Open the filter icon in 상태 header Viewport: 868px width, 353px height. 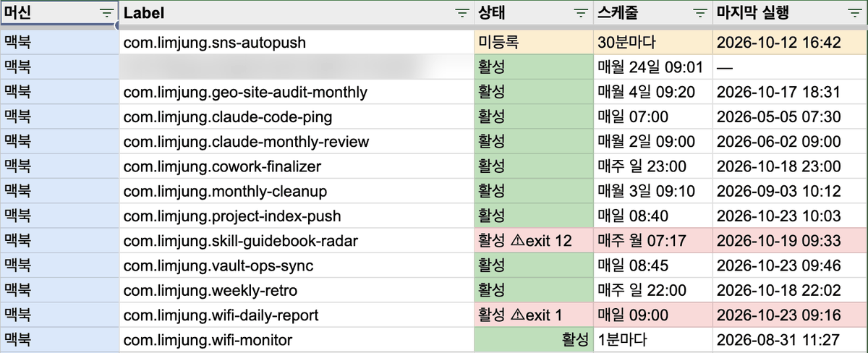[580, 13]
